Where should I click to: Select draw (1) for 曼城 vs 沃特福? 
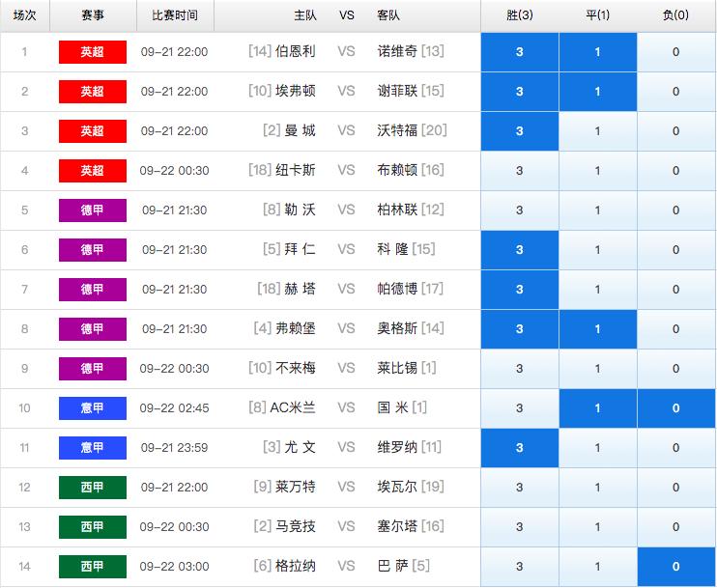[597, 131]
